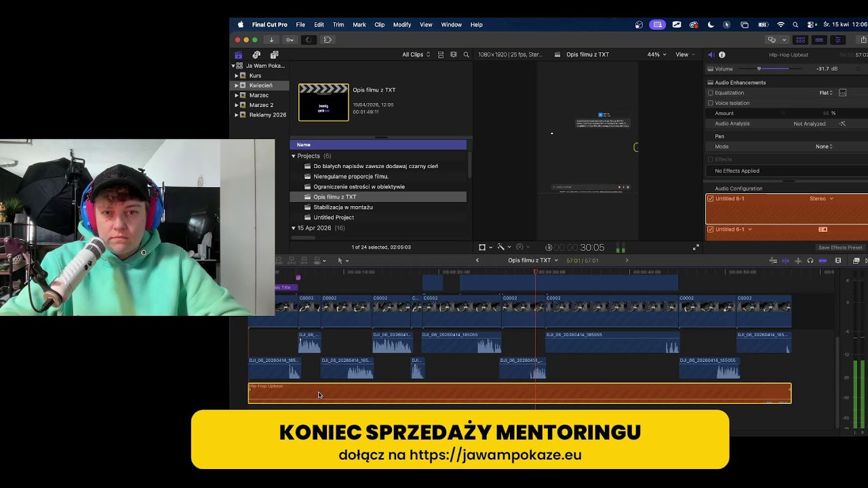Toggle audio skimming waveform icon
Screen dimensions: 868x488
[798, 261]
